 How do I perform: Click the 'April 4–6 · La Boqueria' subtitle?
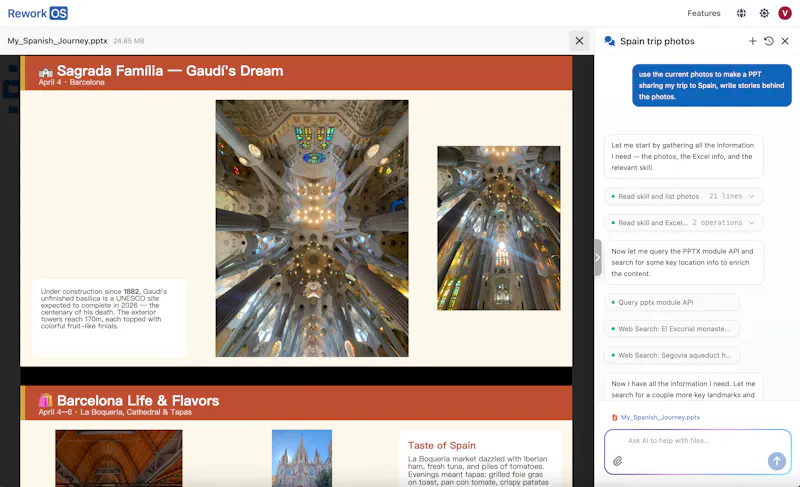click(115, 412)
